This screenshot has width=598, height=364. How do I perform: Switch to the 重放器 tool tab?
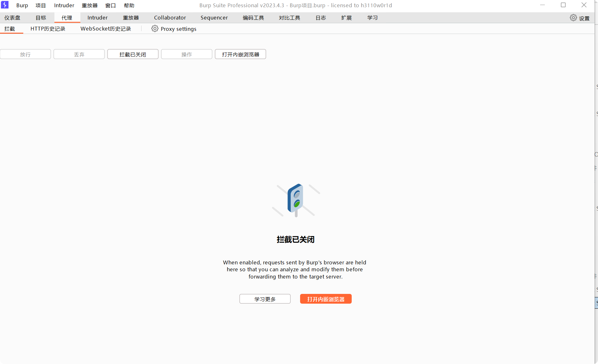point(131,18)
